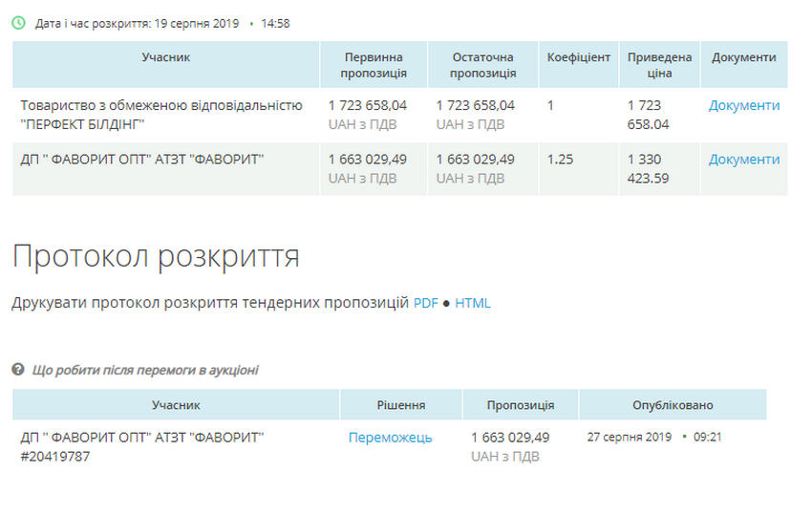The image size is (812, 515).
Task: Click the 27 серпня 2019 publication date
Action: (630, 437)
